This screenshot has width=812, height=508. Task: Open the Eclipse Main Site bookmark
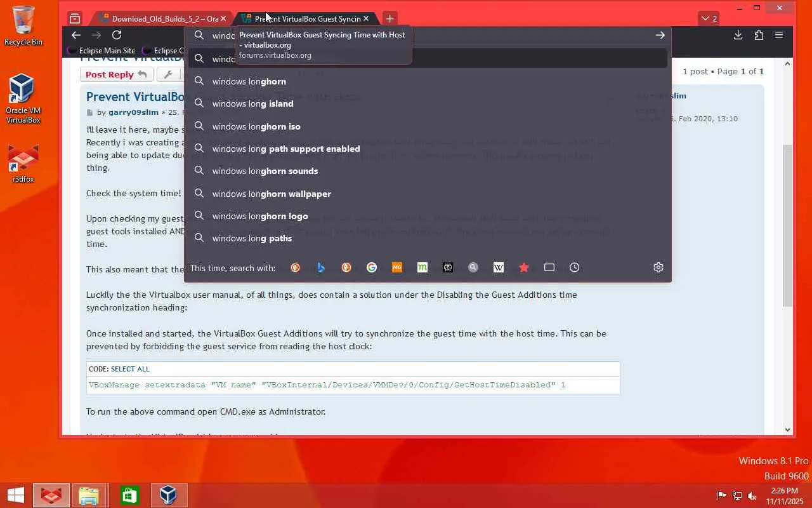tap(101, 51)
